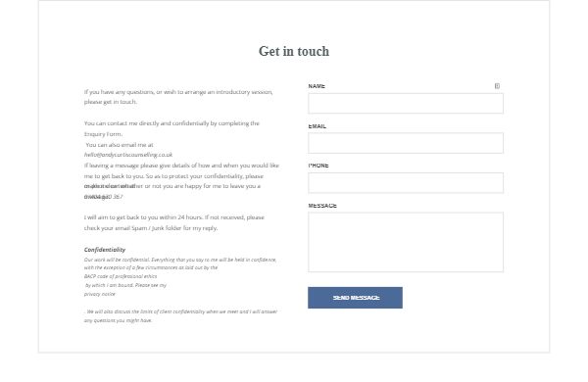The height and width of the screenshot is (382, 588).
Task: Click the autofill icon in Name field
Action: pos(497,86)
